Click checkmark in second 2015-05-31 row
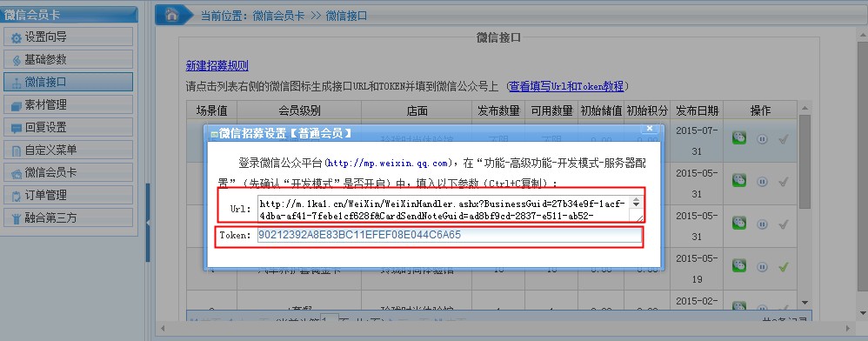868x341 pixels. pyautogui.click(x=783, y=224)
